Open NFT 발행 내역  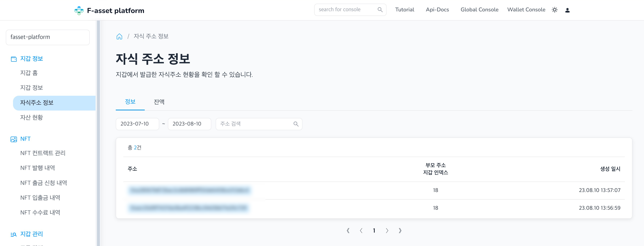pos(37,168)
